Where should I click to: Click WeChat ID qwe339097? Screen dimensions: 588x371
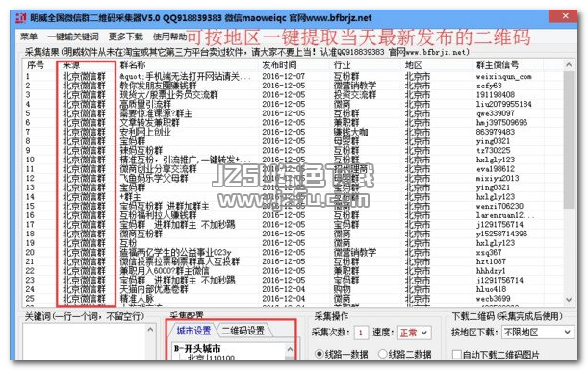[x=496, y=113]
